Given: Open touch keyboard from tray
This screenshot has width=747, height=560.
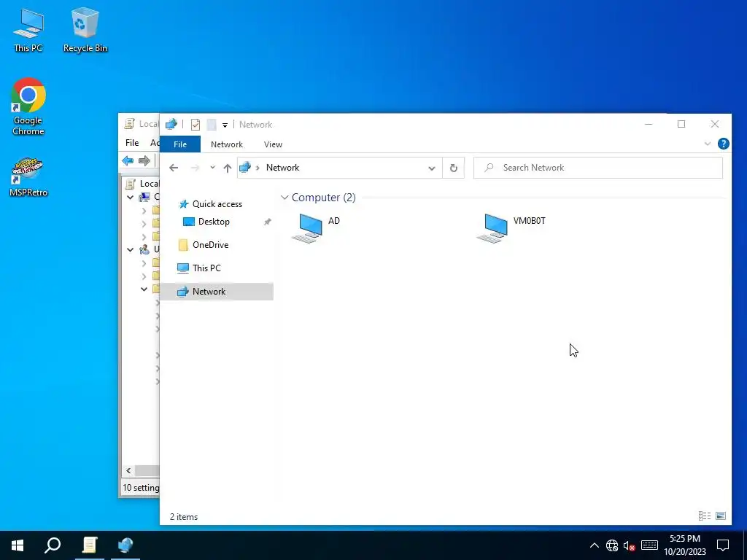Looking at the screenshot, I should point(649,545).
